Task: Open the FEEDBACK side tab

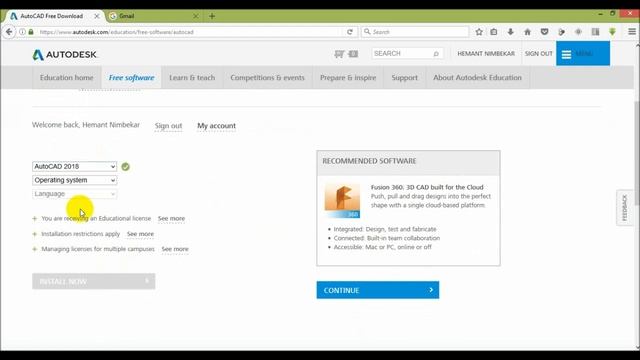Action: [624, 208]
